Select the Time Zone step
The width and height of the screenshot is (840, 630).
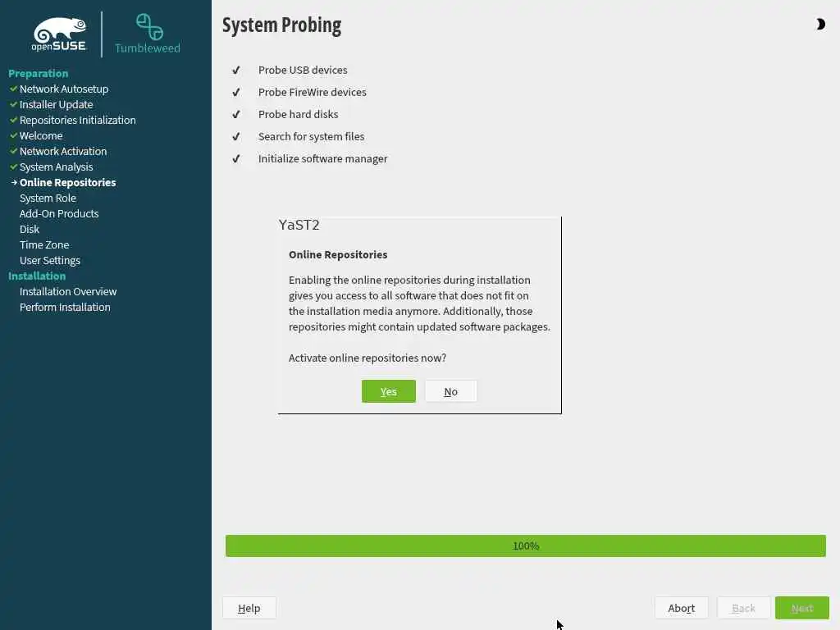click(44, 244)
